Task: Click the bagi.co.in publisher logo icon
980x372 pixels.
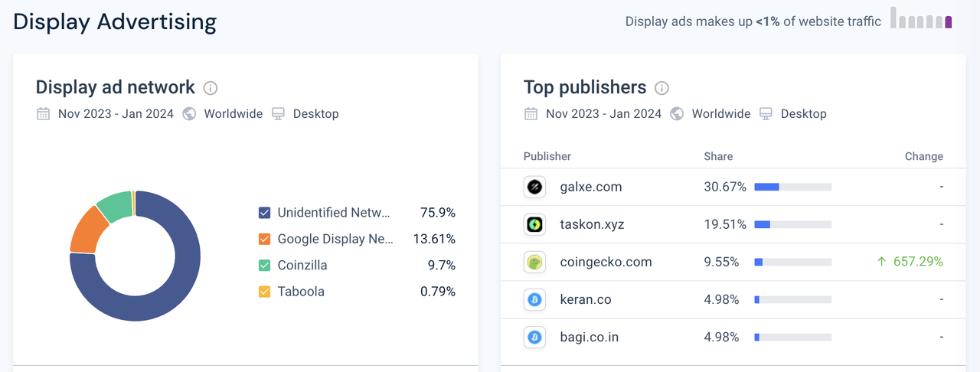Action: point(534,337)
